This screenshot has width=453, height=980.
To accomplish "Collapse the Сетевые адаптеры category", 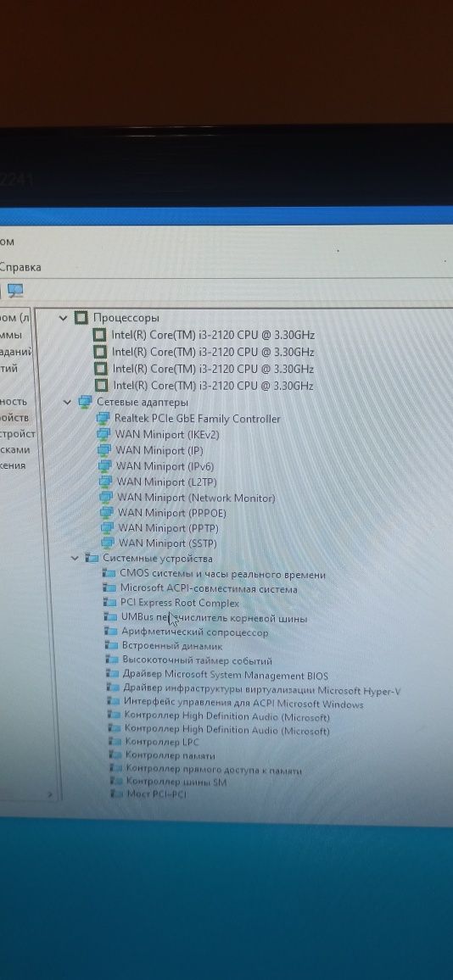I will tap(68, 402).
